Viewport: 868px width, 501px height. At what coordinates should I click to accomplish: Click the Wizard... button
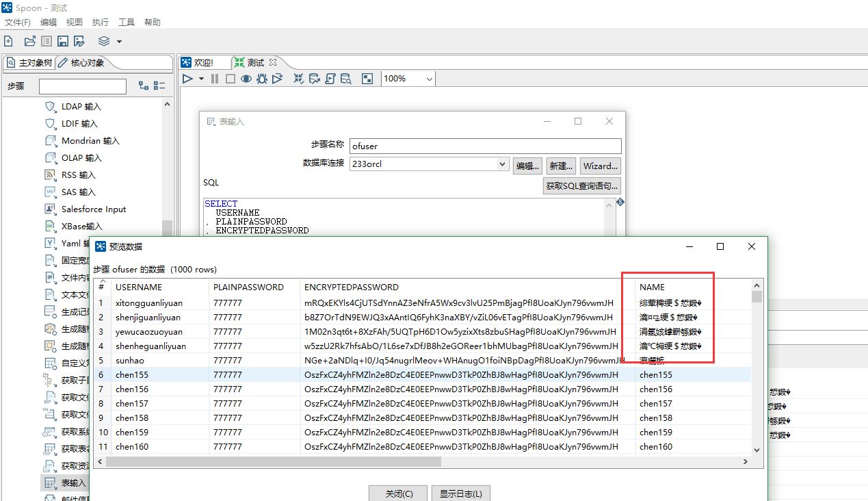click(601, 166)
